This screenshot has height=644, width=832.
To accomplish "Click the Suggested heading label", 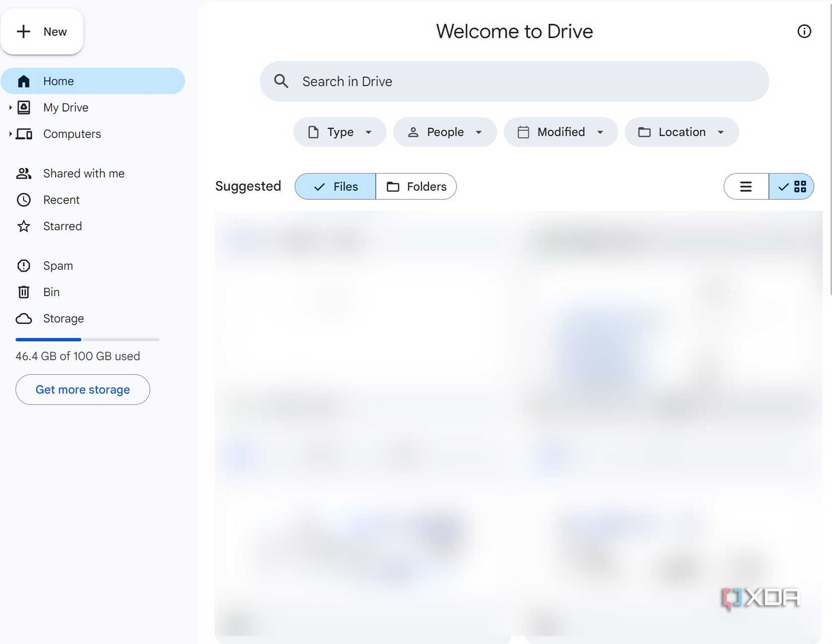I will coord(248,186).
